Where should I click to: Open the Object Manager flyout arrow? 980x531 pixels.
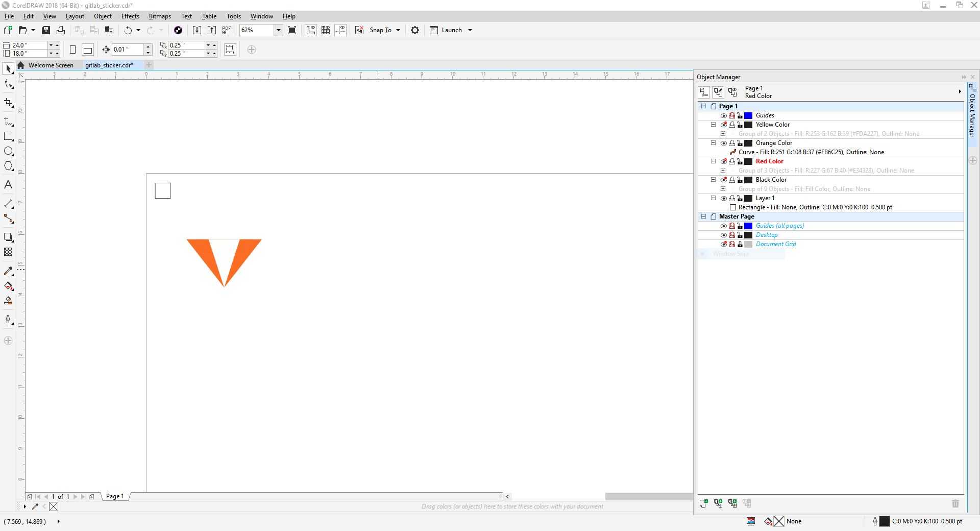(960, 92)
